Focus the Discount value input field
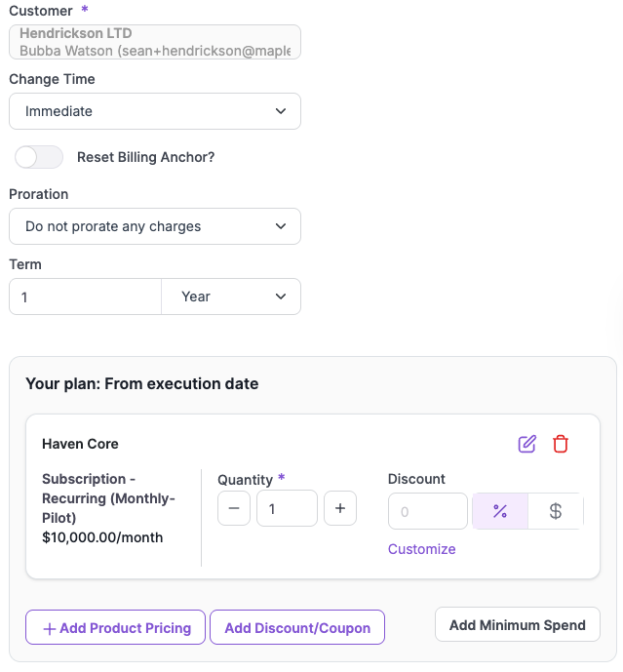 428,511
